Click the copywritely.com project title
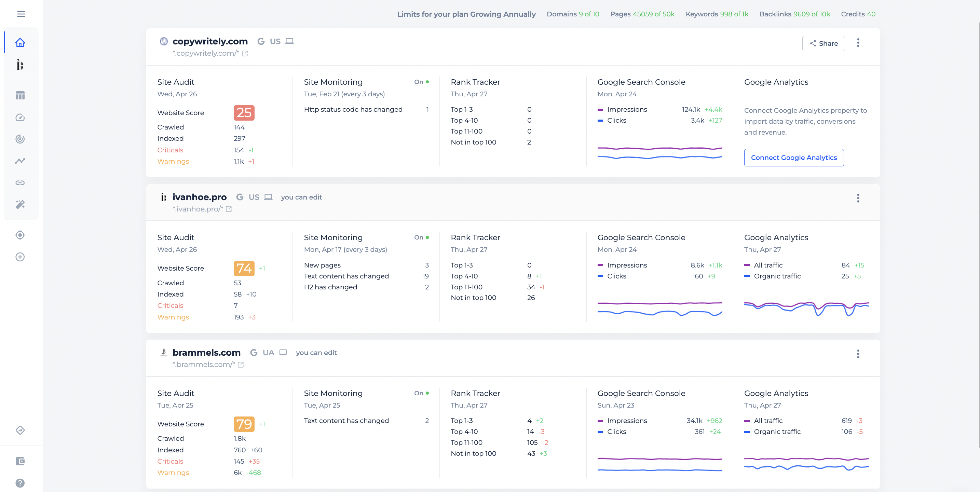This screenshot has height=492, width=980. [x=210, y=41]
